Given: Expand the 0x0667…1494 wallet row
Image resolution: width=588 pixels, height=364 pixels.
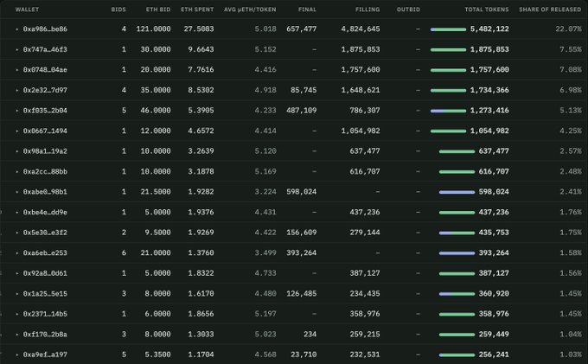Looking at the screenshot, I should (17, 131).
